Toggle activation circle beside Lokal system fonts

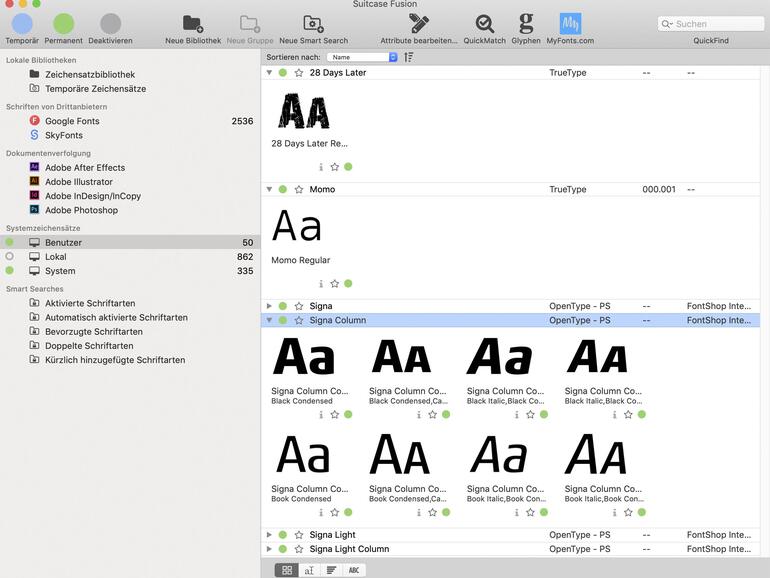(x=10, y=257)
